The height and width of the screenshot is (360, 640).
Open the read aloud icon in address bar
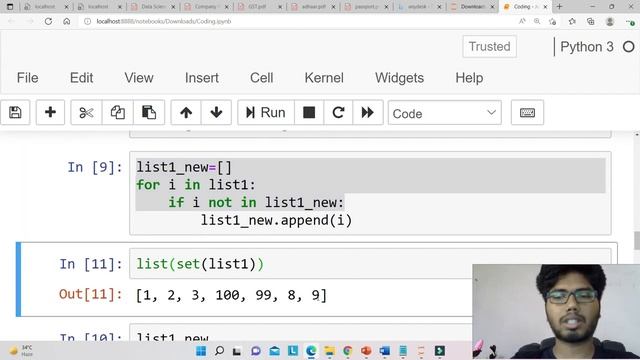[522, 21]
